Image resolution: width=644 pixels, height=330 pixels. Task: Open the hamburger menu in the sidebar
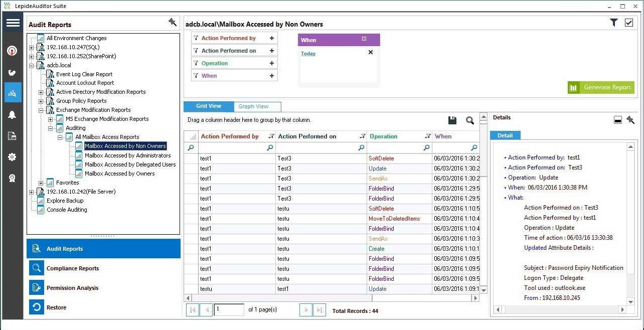tap(13, 23)
